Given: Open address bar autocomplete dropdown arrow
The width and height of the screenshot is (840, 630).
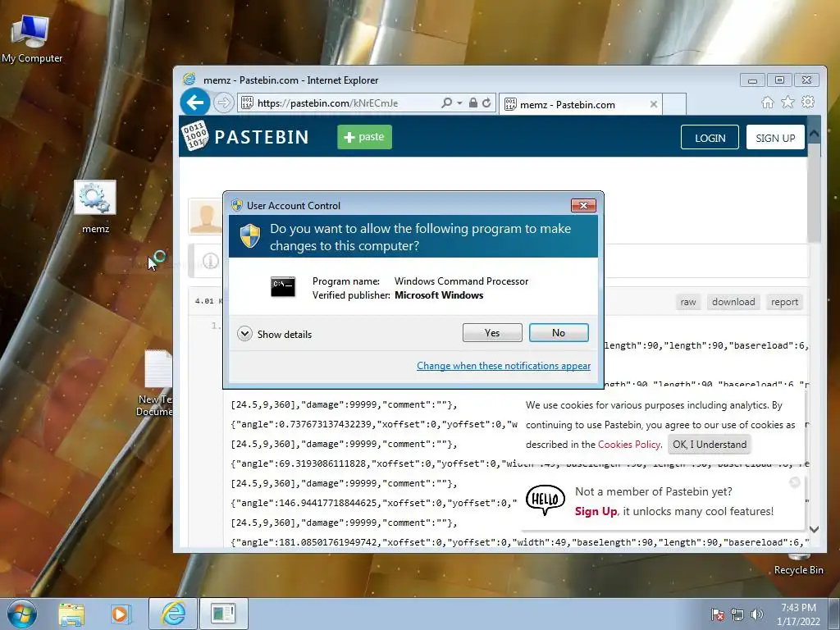Looking at the screenshot, I should (x=459, y=103).
